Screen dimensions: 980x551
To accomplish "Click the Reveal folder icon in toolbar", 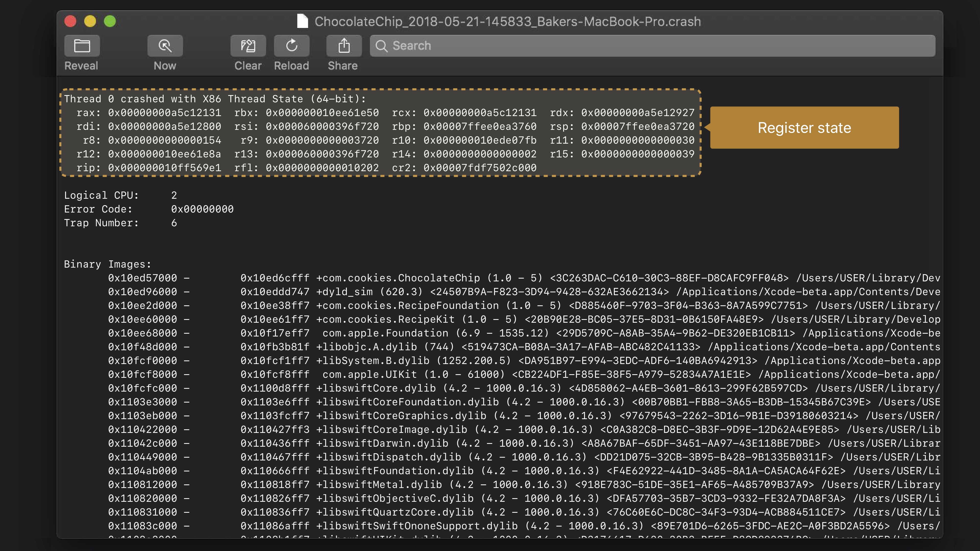I will (82, 46).
